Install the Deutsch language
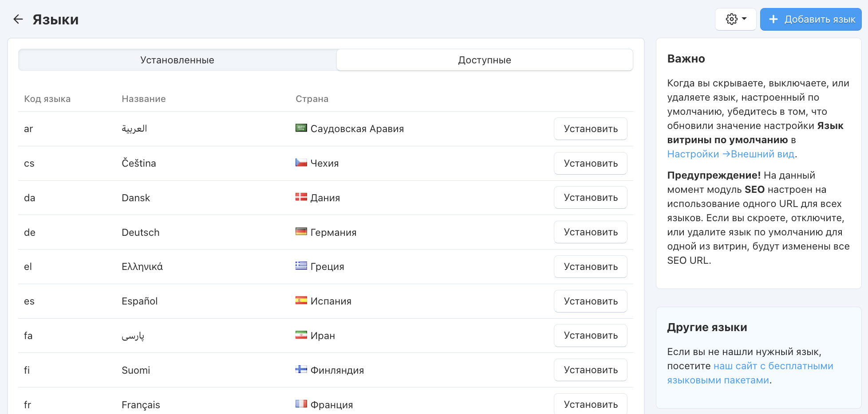 590,232
